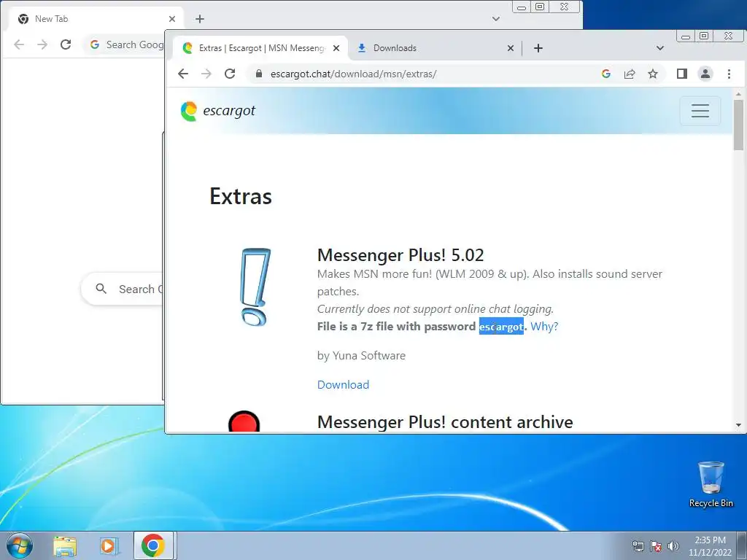Screen dimensions: 747x560
Task: Download Messenger Plus! 5.02
Action: click(343, 385)
